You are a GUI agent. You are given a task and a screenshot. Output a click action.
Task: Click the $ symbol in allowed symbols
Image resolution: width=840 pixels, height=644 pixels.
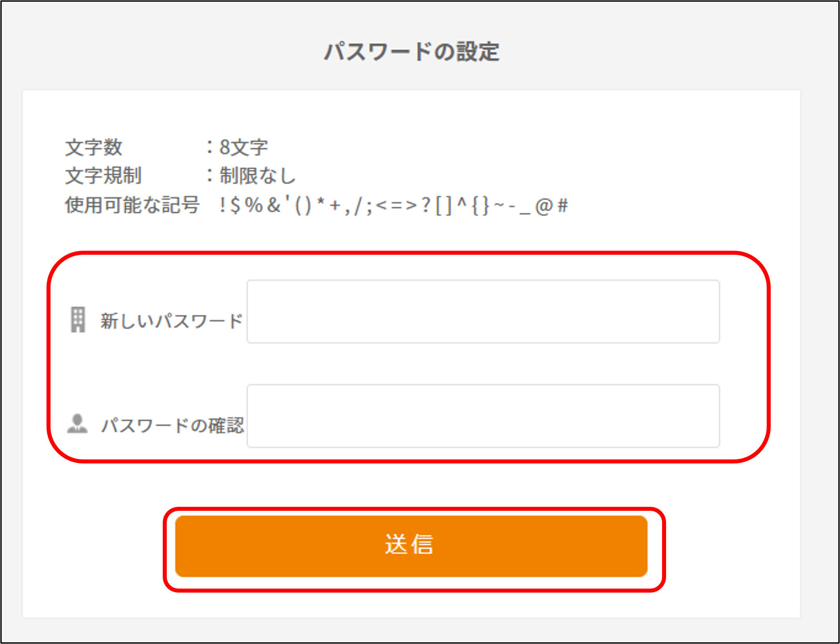(x=236, y=206)
